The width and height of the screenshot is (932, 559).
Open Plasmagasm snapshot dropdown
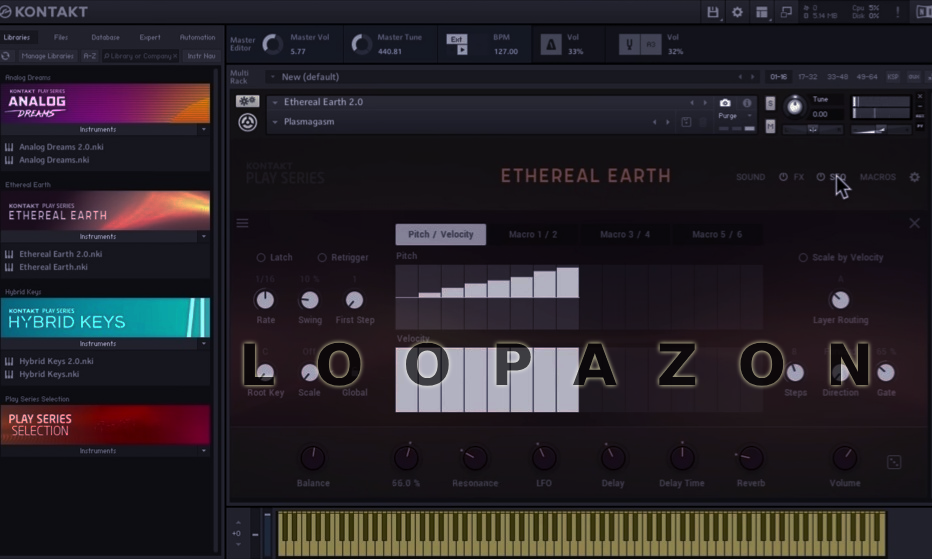coord(275,122)
